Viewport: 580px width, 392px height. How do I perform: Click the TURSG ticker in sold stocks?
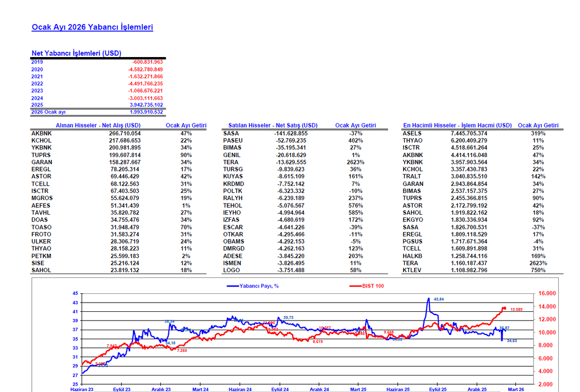232,169
